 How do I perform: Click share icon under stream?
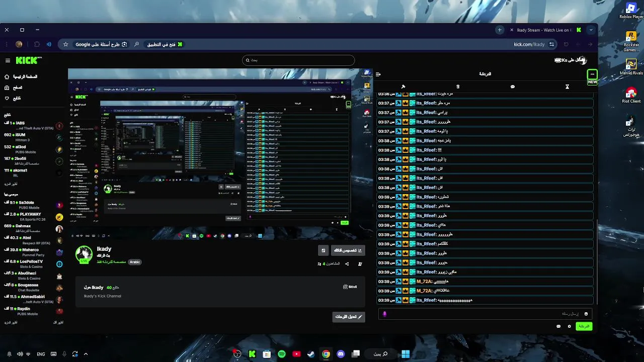pos(347,264)
